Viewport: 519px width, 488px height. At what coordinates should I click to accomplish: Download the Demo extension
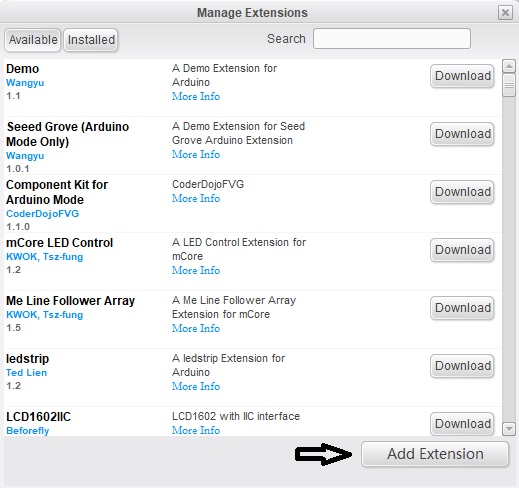pos(462,76)
